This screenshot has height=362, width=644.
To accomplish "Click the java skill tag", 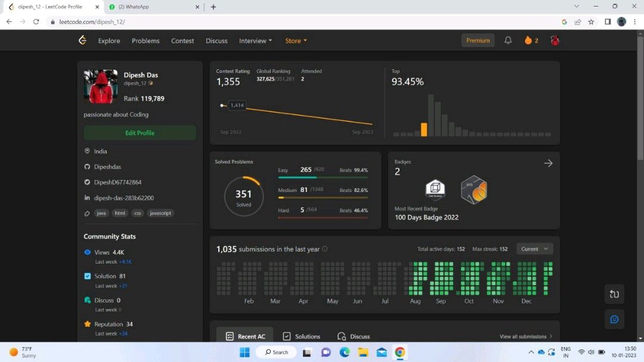I will coord(101,214).
